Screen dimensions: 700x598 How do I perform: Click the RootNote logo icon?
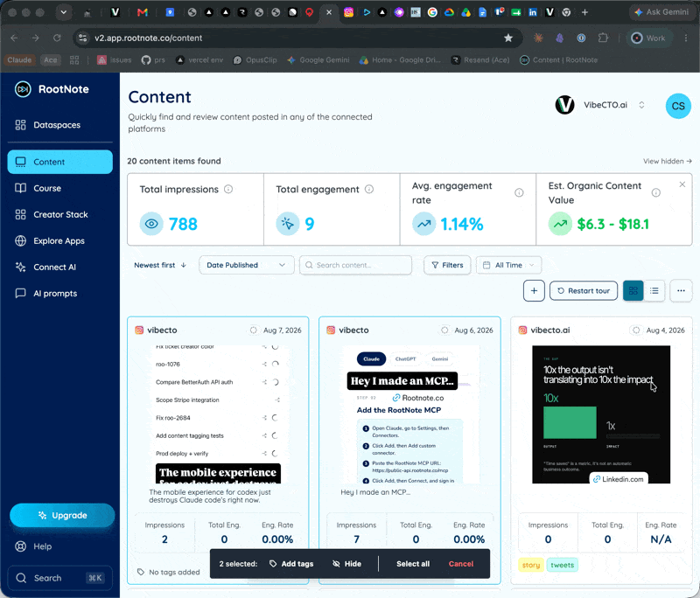[23, 89]
